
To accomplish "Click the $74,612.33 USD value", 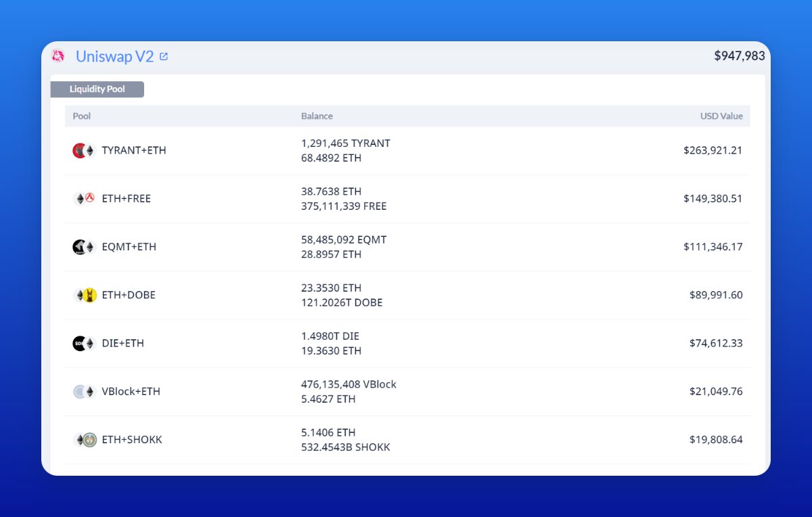I will pos(716,343).
